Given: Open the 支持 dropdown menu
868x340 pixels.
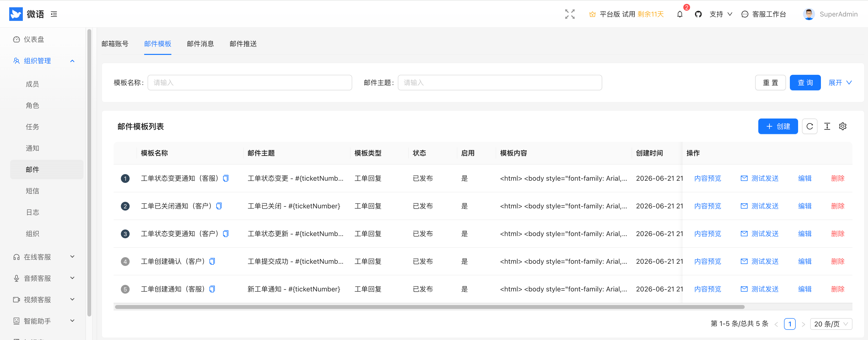Looking at the screenshot, I should [721, 14].
